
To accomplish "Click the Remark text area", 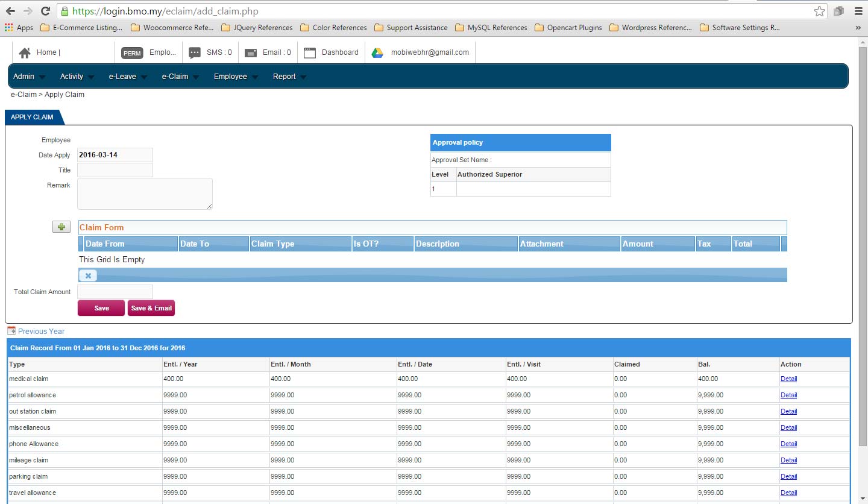I will pos(145,194).
